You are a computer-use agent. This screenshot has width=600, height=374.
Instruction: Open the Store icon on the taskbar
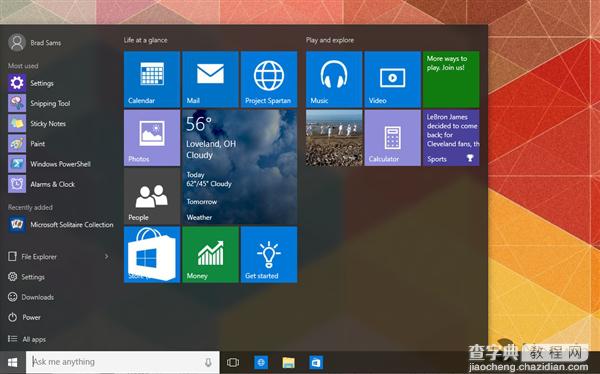pyautogui.click(x=316, y=362)
